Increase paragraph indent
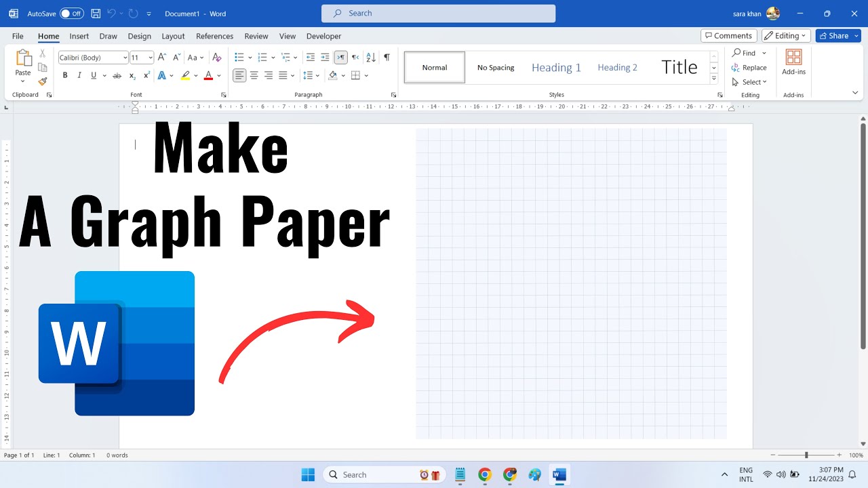Viewport: 868px width, 488px height. click(325, 58)
